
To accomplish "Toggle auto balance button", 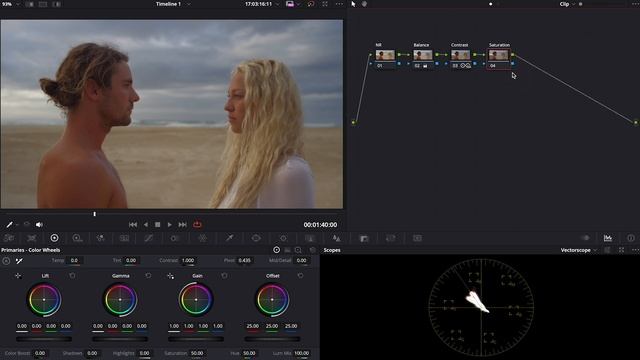I will (x=6, y=260).
